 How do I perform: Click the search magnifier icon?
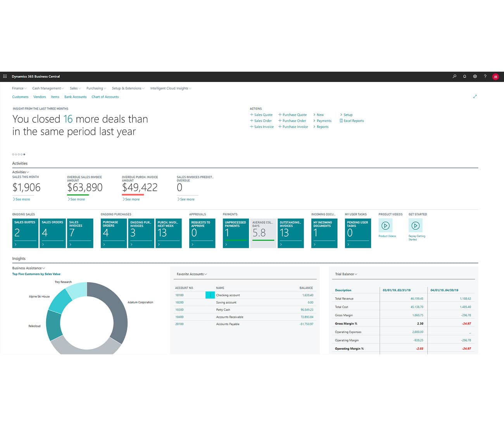point(454,76)
